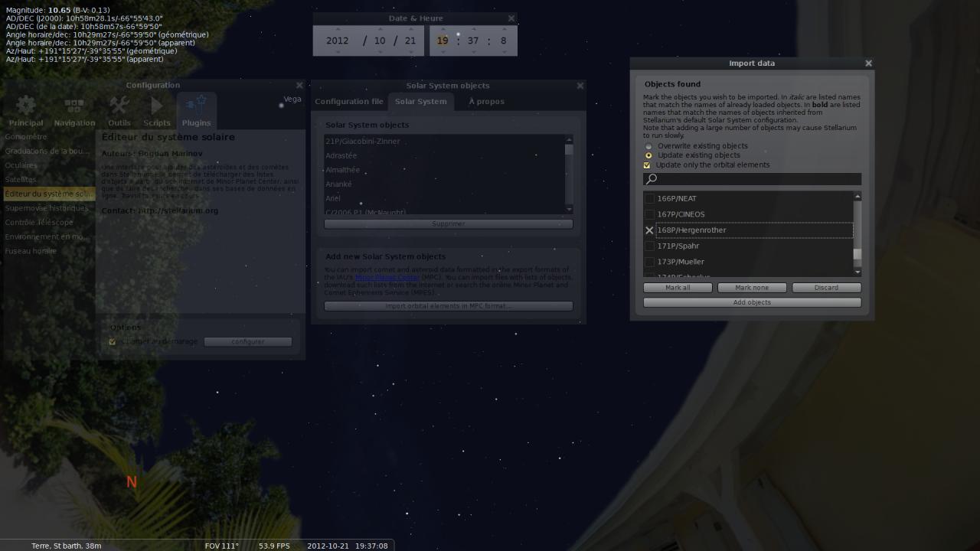980x551 pixels.
Task: Select Adrastée in the objects list
Action: pos(444,156)
